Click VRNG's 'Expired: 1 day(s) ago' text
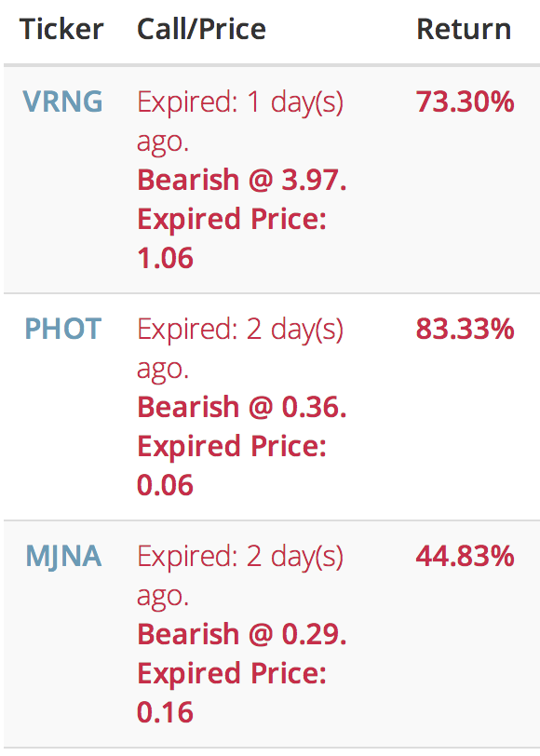The width and height of the screenshot is (540, 756). coord(240,121)
